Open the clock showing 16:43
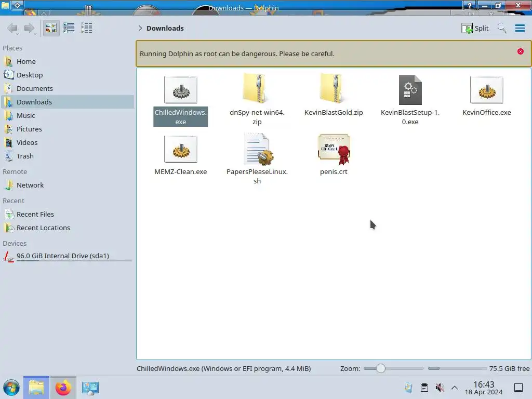The image size is (532, 399). coord(484,388)
